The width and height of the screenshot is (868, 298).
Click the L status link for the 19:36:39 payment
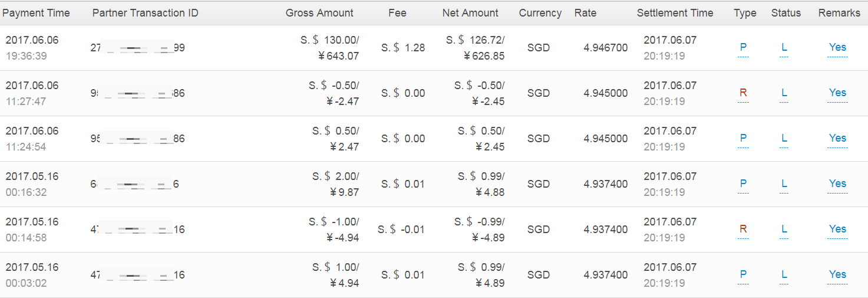pyautogui.click(x=784, y=47)
